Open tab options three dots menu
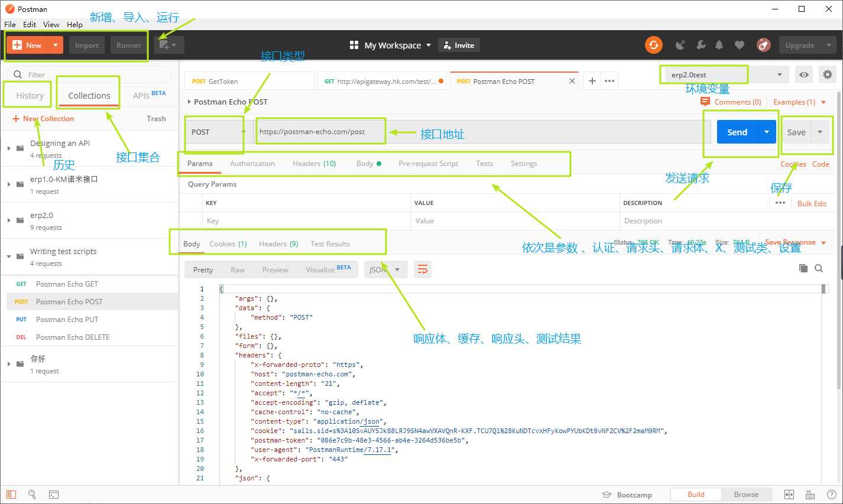843x504 pixels. (609, 81)
